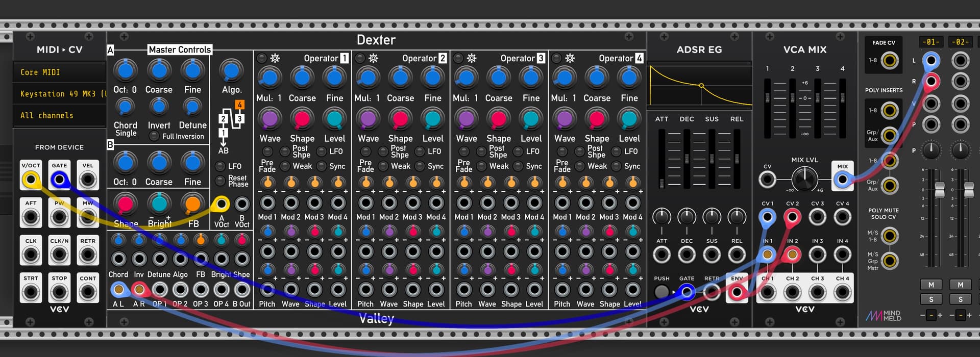Click the GATE output jack on MIDI-CV
The width and height of the screenshot is (980, 357).
(x=59, y=180)
